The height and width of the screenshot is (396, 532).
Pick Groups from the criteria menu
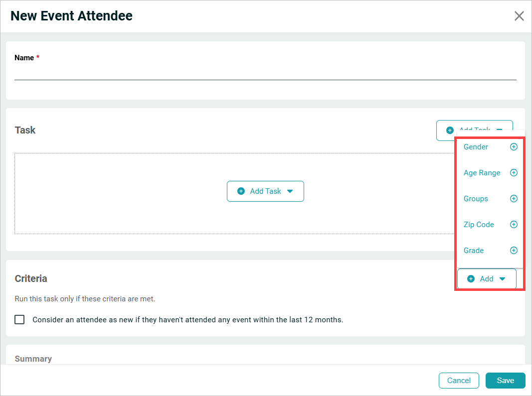tap(476, 199)
